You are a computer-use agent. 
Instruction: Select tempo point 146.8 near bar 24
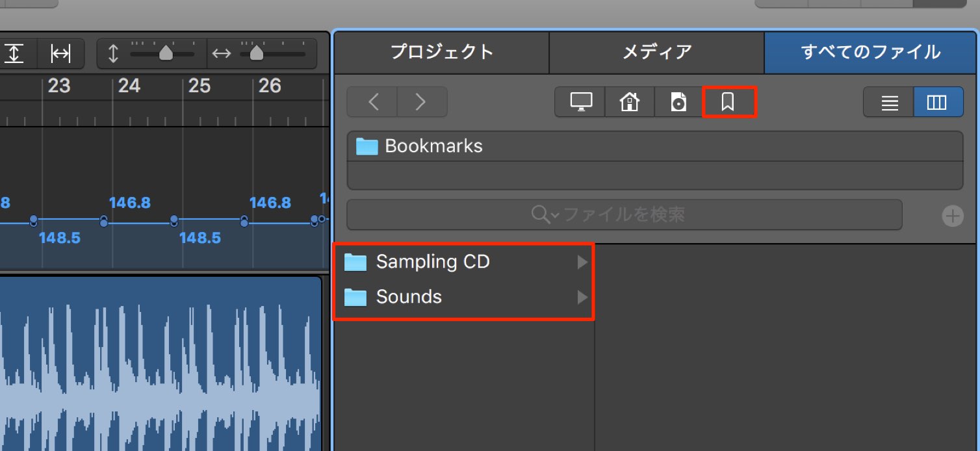130,203
